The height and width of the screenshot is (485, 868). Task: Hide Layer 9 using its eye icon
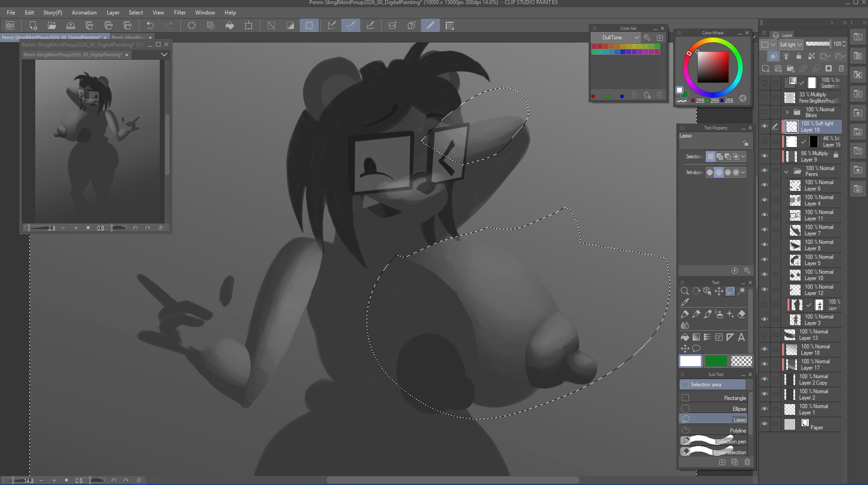[764, 157]
